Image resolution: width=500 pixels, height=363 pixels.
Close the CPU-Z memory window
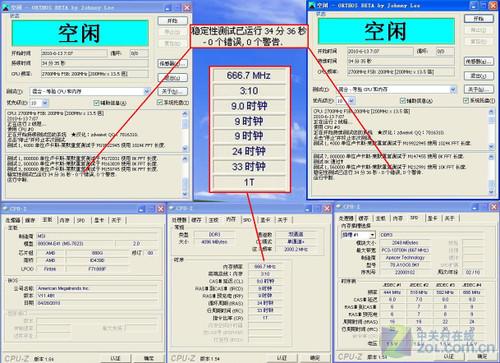pos(327,208)
